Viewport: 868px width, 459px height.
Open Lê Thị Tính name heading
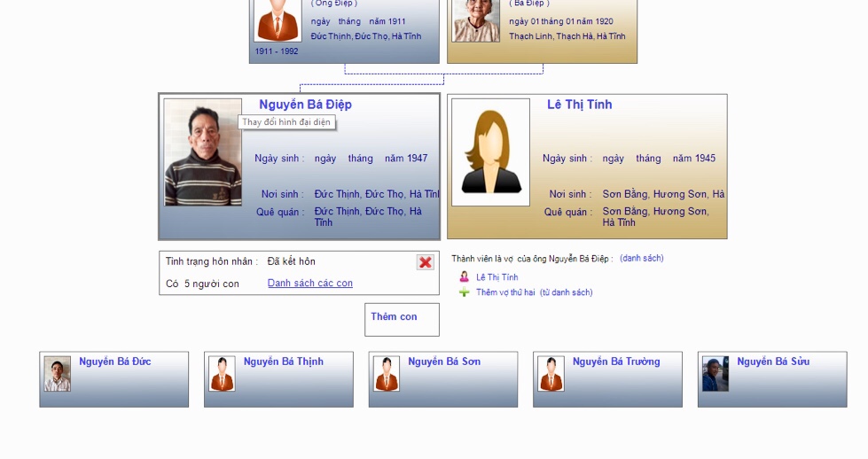[x=580, y=105]
